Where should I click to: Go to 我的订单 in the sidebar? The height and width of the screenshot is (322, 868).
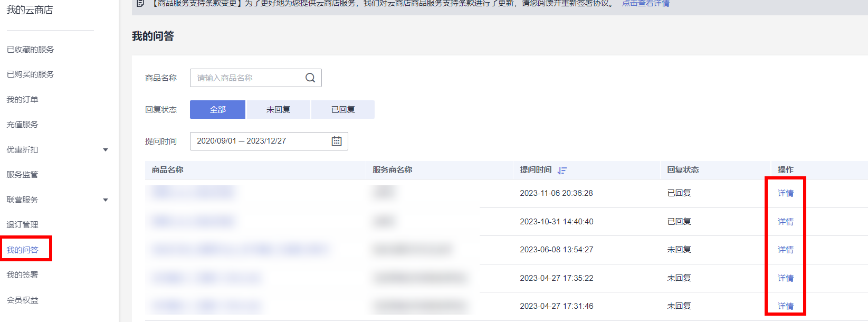coord(23,100)
